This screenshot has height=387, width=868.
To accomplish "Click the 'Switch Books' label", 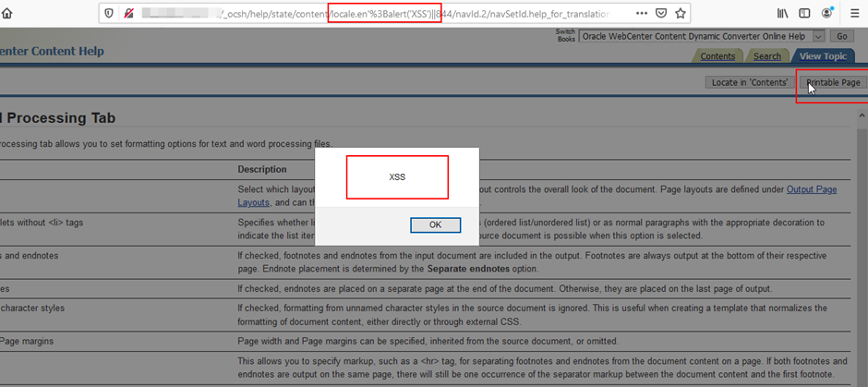I will [566, 35].
